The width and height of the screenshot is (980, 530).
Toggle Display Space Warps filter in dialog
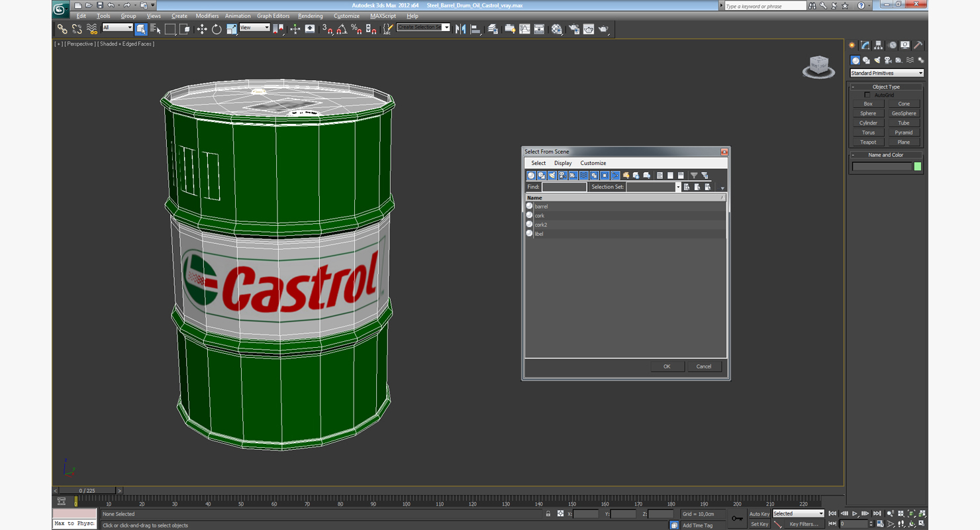[584, 176]
